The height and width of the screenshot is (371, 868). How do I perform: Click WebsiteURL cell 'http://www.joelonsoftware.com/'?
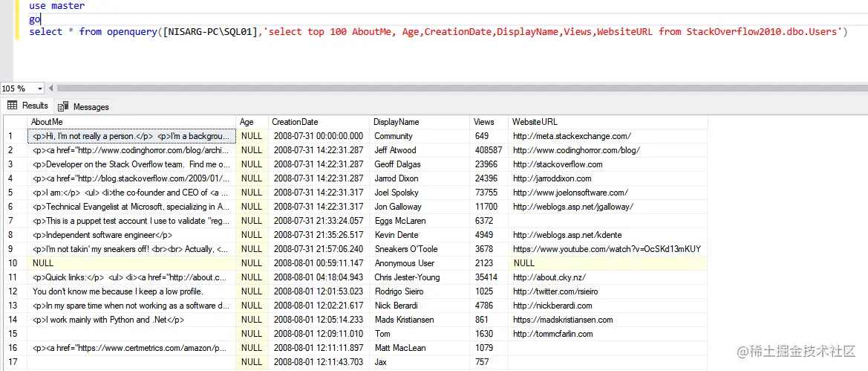pyautogui.click(x=607, y=193)
